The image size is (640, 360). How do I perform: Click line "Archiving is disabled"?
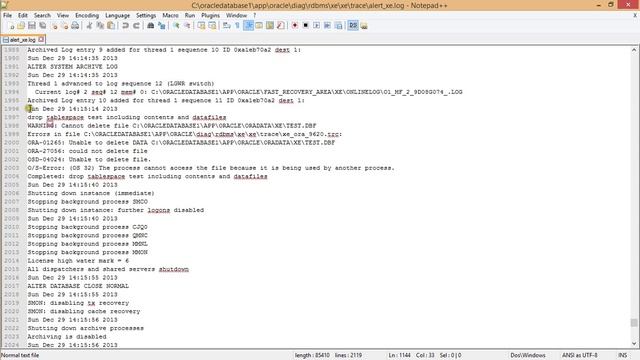[x=67, y=337]
